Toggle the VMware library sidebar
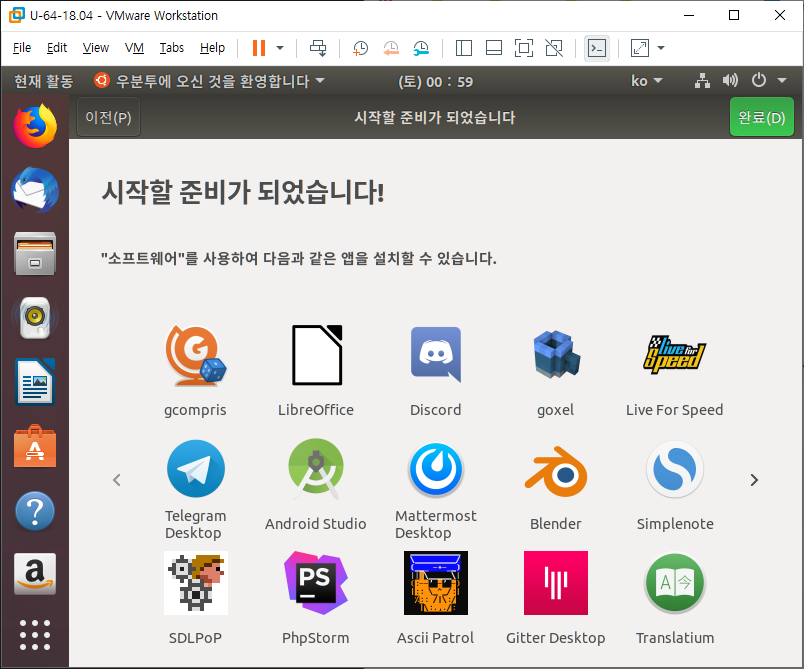 (464, 48)
